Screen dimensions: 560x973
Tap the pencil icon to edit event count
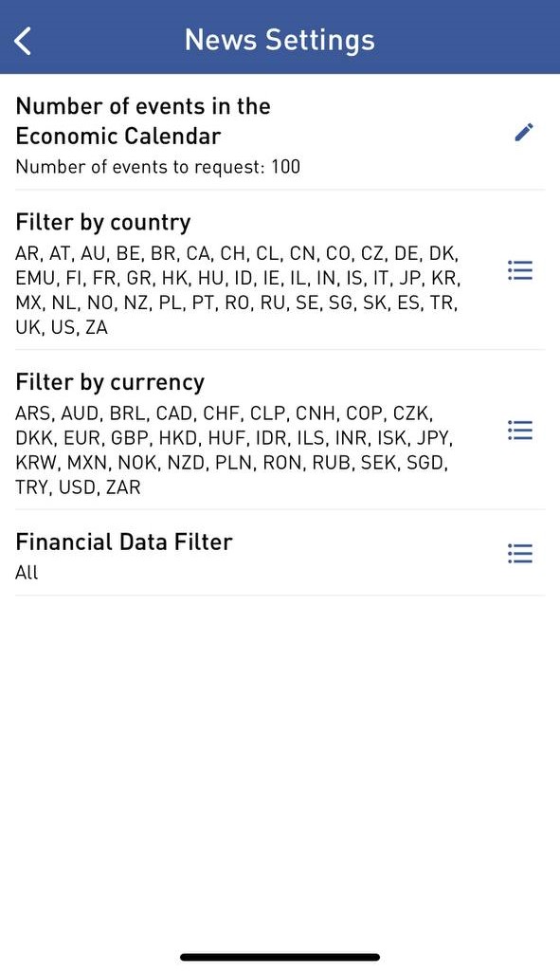[523, 132]
